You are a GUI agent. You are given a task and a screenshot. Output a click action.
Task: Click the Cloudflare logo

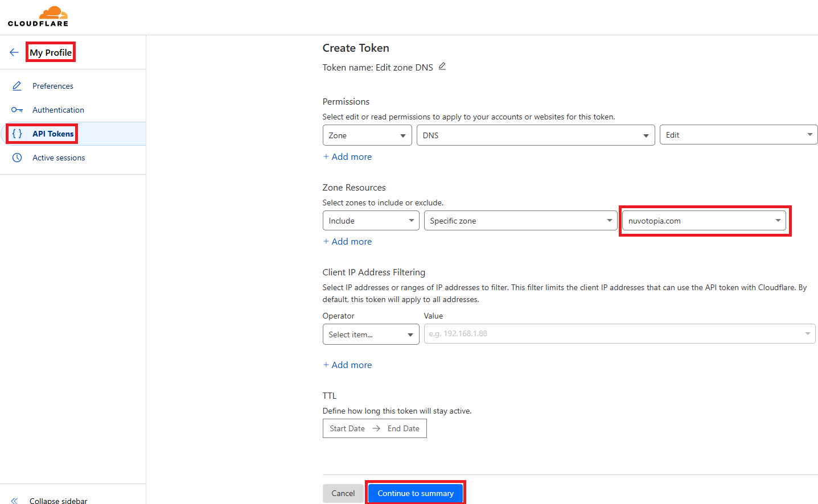(38, 16)
